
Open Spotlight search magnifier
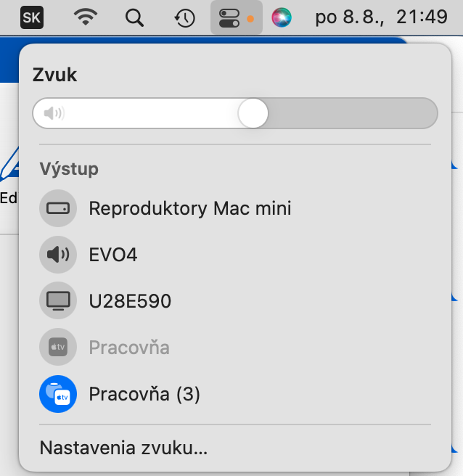(x=134, y=18)
